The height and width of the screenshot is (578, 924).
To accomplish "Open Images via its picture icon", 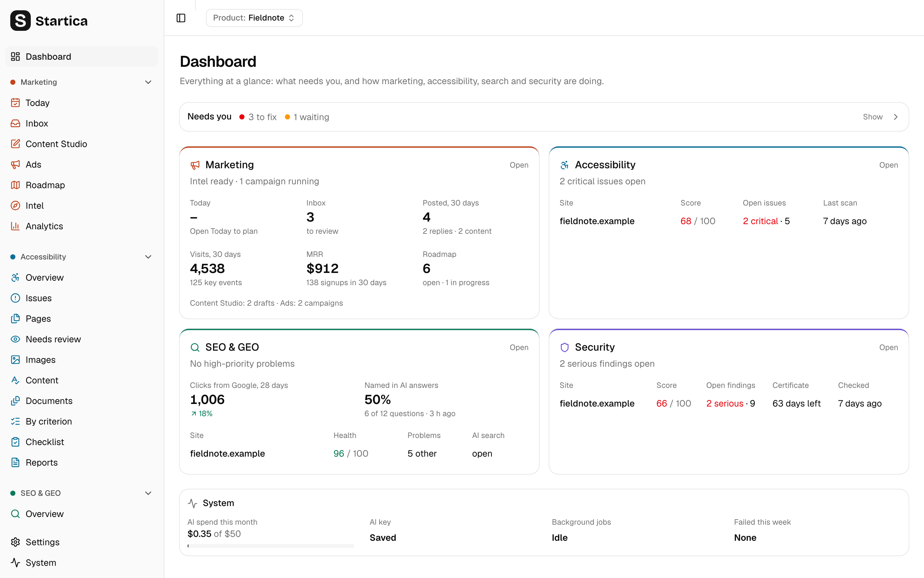I will point(15,360).
